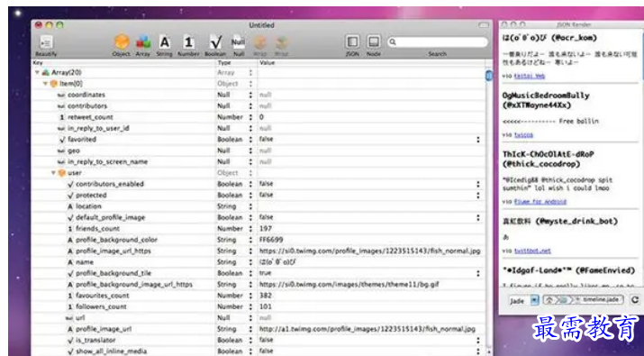Insert a String node from the toolbar
The image size is (644, 356).
(x=164, y=42)
